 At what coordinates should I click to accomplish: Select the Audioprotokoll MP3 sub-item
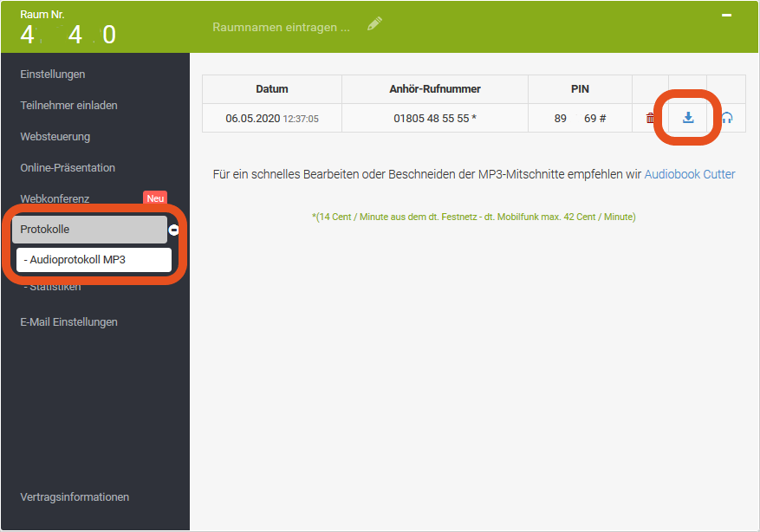(x=94, y=260)
